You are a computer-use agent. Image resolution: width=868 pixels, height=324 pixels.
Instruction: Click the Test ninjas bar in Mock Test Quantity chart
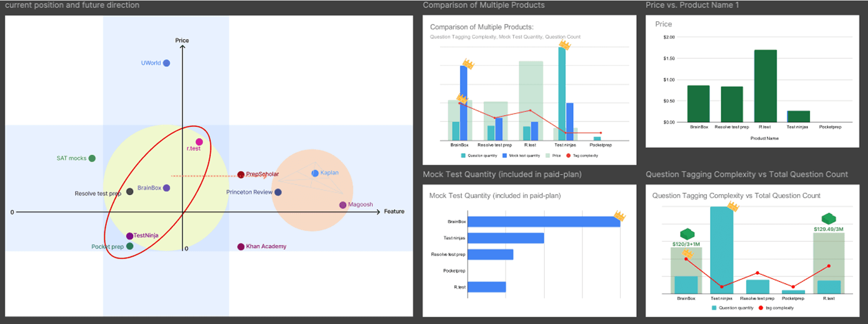[505, 238]
